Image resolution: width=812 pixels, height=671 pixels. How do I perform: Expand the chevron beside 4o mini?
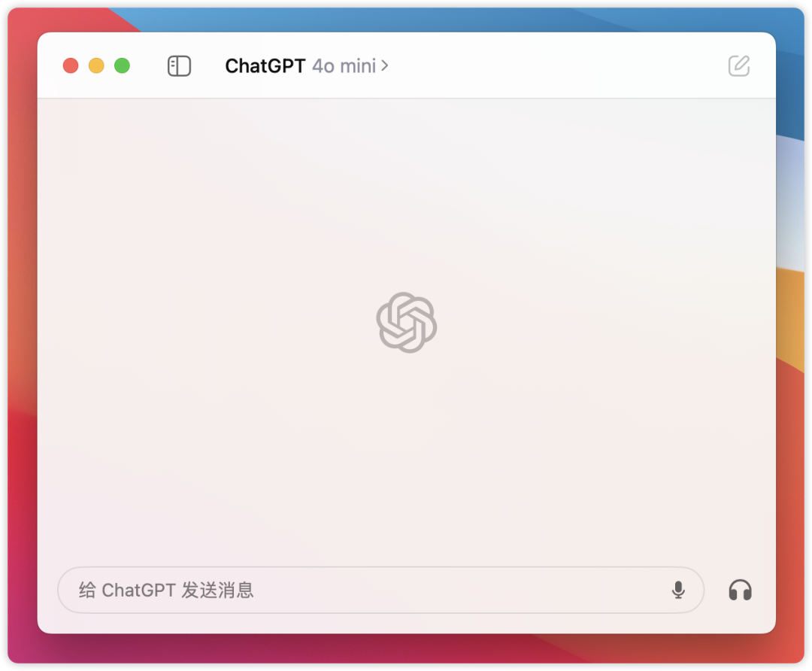point(385,65)
